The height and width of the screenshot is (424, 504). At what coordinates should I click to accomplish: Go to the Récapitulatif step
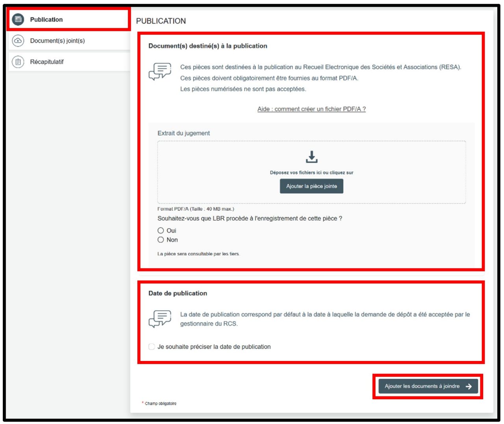(47, 62)
